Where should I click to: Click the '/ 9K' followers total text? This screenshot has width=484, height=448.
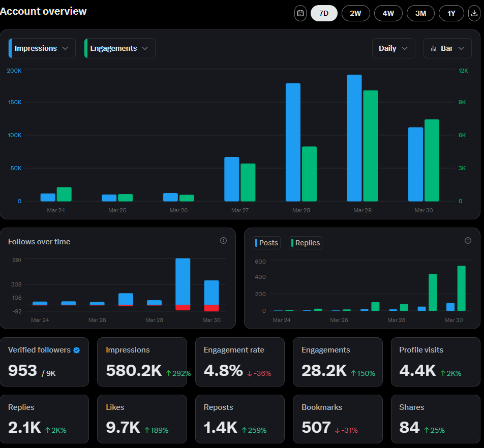click(48, 373)
